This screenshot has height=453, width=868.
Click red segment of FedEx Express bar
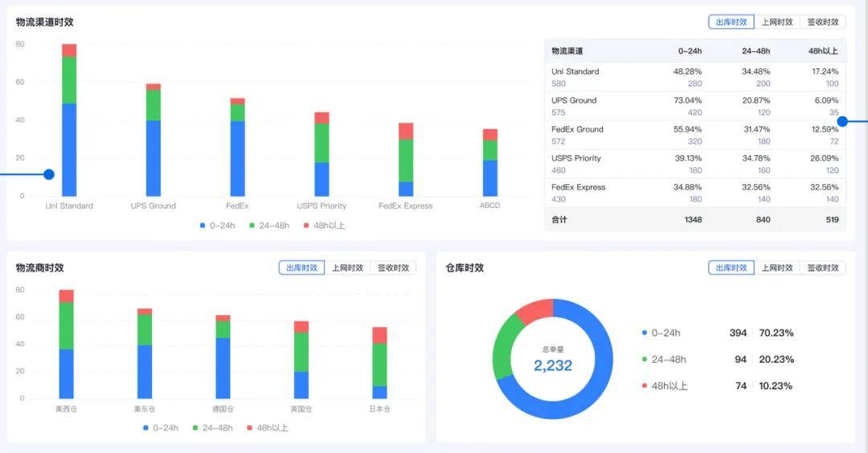(406, 131)
